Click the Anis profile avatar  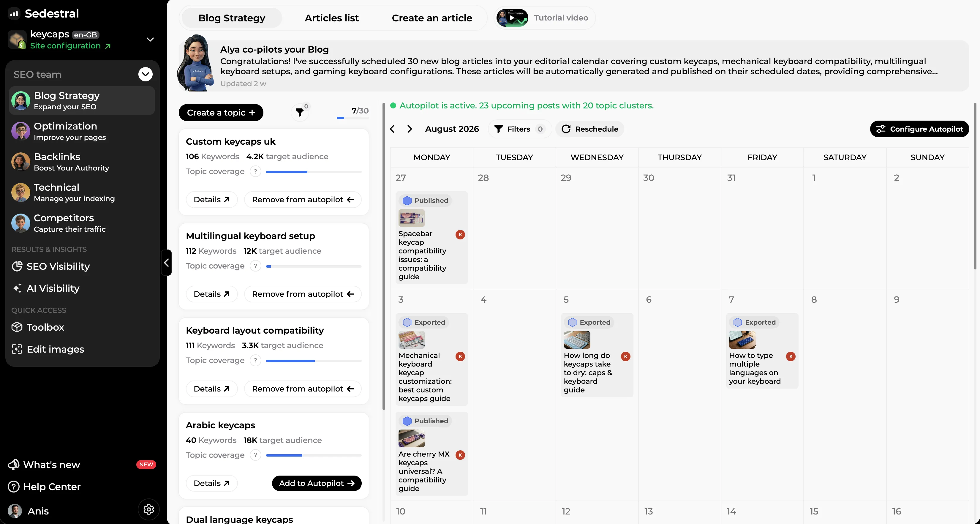(x=15, y=511)
